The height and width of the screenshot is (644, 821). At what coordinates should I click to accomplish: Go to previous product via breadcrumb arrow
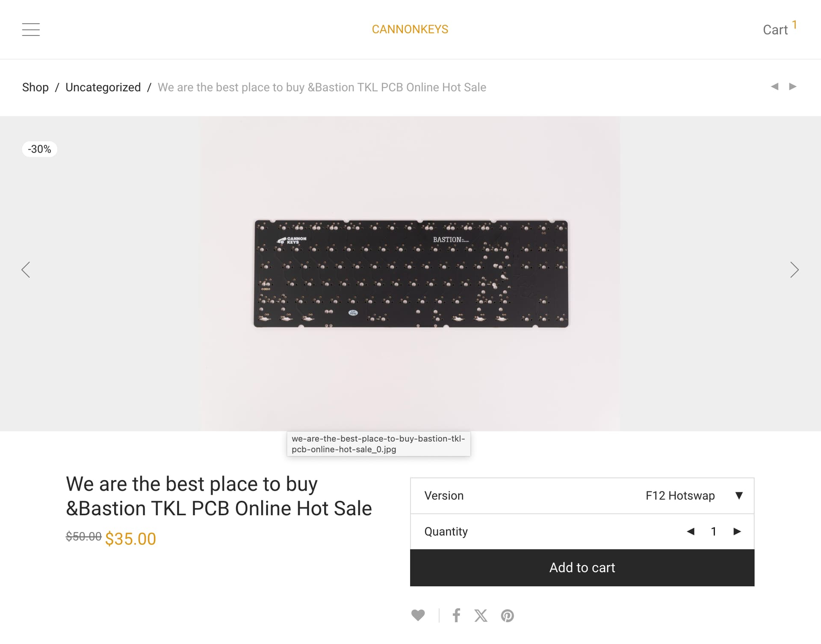click(774, 87)
